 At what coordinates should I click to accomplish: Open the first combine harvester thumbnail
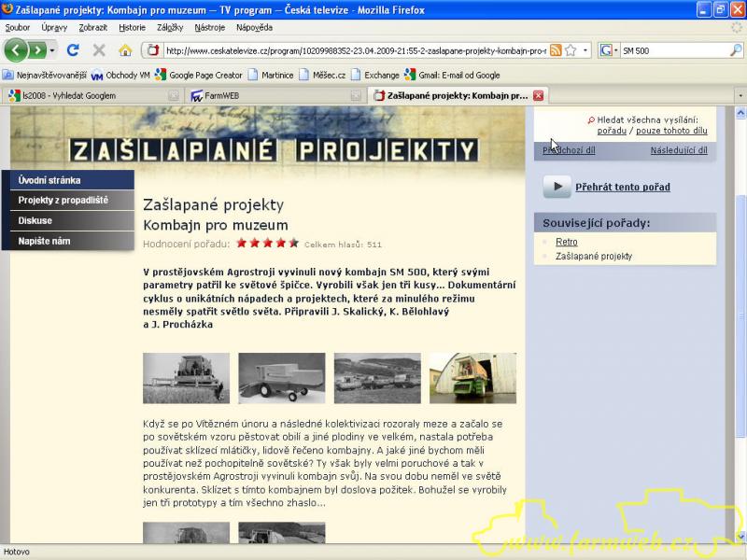pyautogui.click(x=186, y=378)
